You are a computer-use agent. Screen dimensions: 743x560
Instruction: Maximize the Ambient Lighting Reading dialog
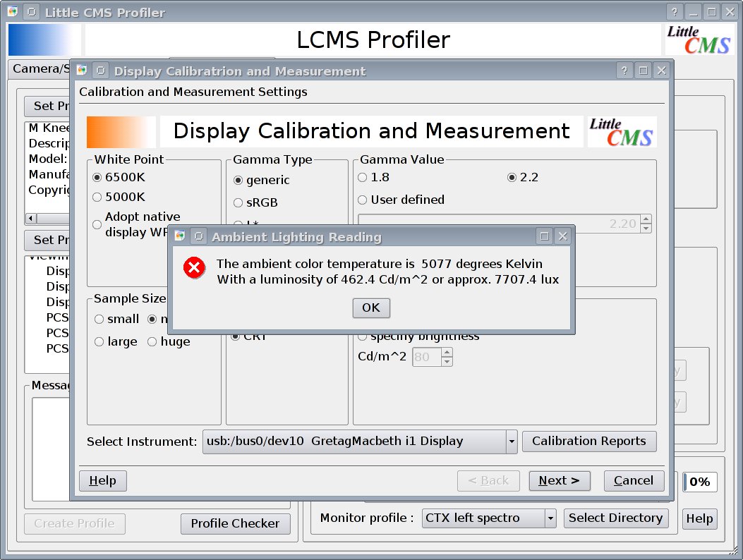click(x=545, y=236)
